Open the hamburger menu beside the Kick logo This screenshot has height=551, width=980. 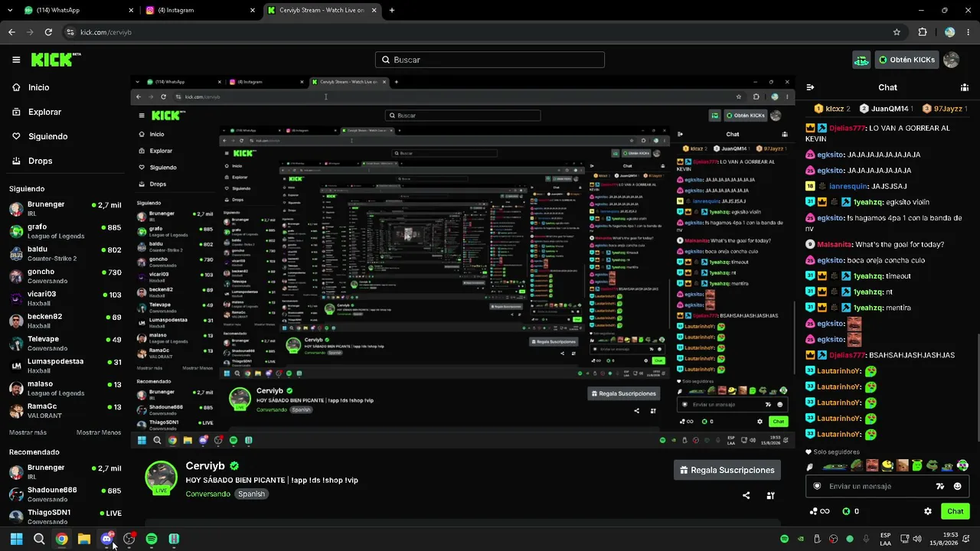(16, 60)
